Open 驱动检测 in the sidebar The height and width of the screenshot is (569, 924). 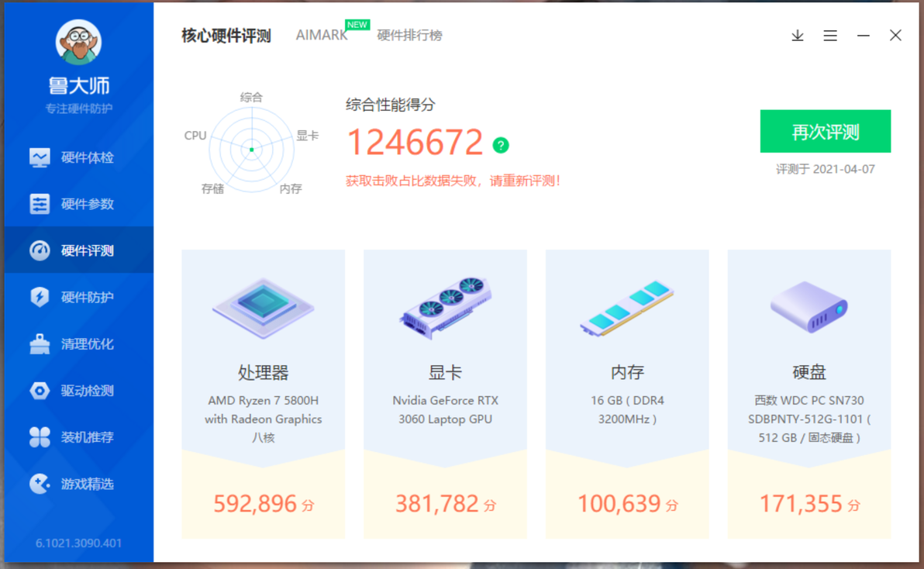79,391
